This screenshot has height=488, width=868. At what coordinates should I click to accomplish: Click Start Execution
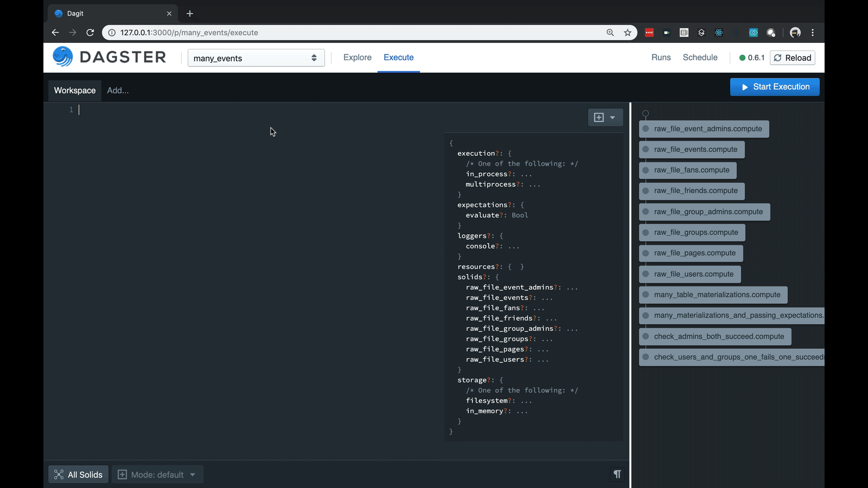(774, 87)
